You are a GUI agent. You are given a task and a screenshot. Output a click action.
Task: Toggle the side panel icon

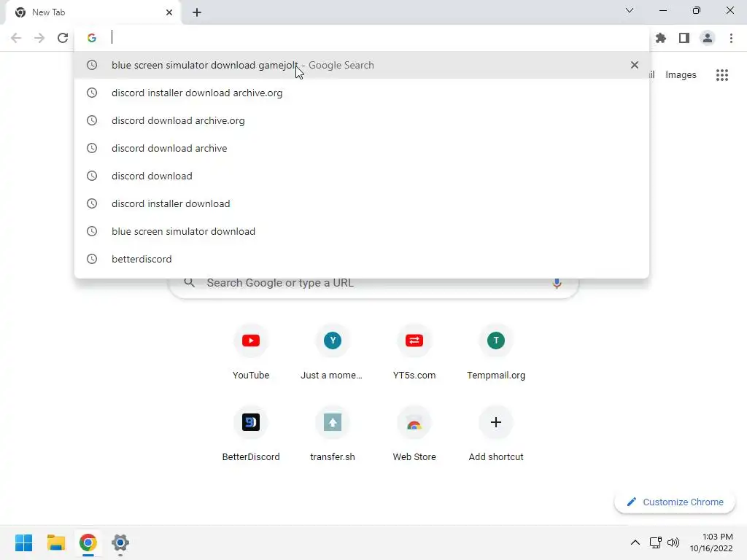(x=684, y=38)
